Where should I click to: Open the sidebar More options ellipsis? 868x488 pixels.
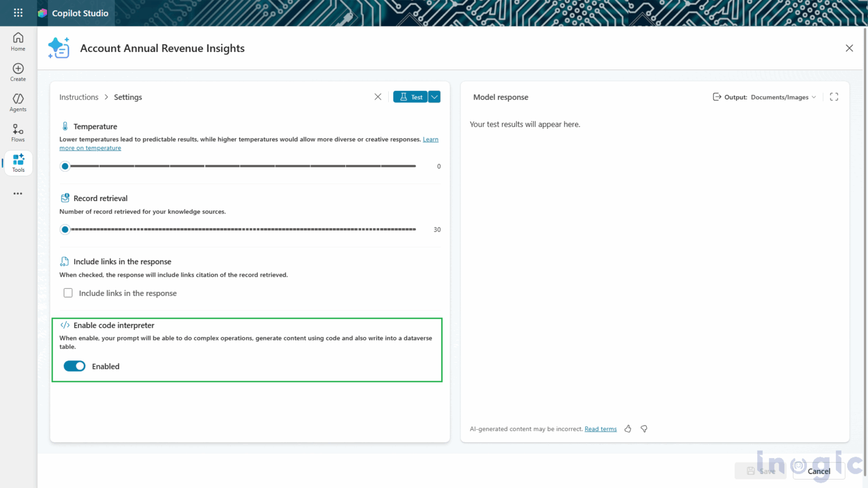click(x=18, y=194)
